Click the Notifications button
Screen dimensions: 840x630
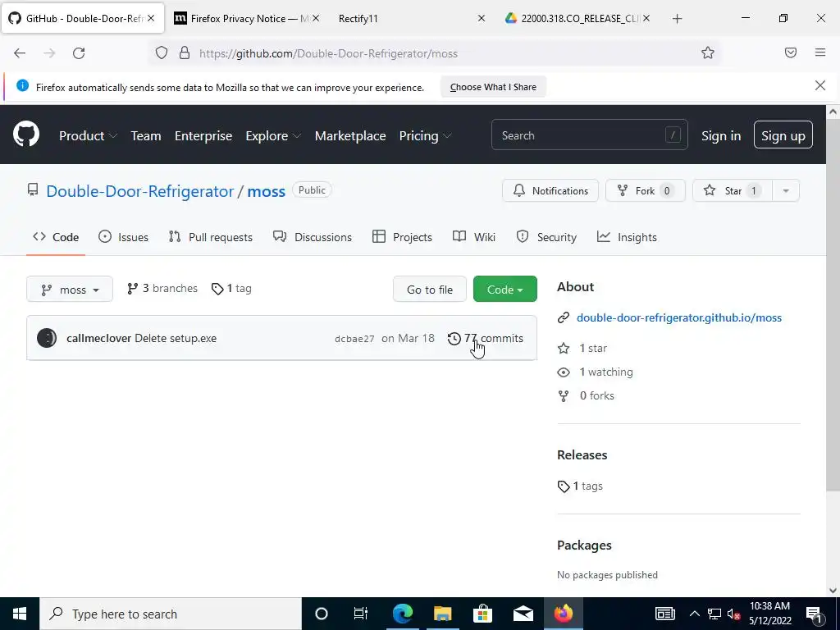click(x=550, y=190)
